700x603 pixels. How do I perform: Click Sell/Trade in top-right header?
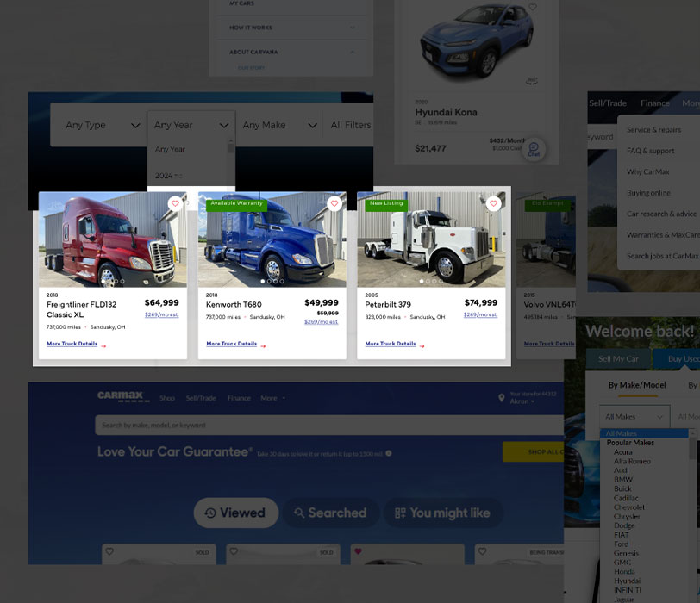608,103
